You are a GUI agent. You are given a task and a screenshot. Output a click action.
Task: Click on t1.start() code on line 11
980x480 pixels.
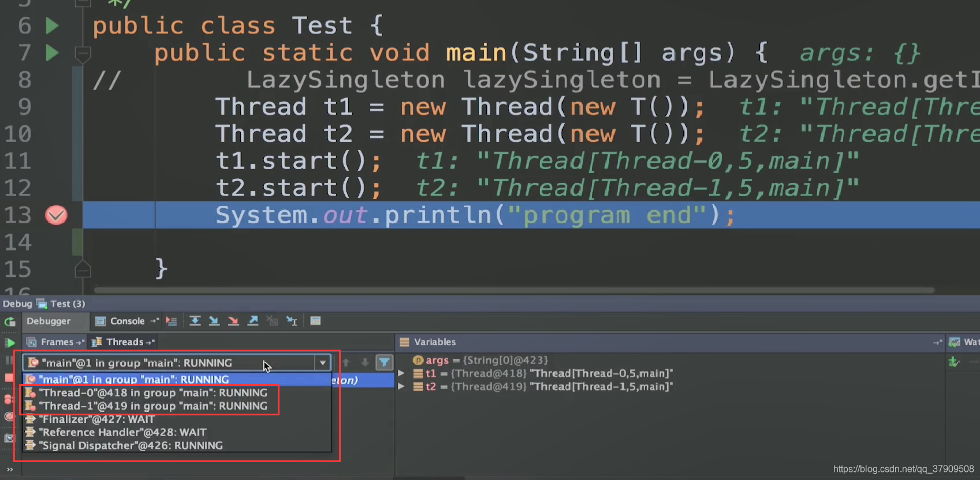click(298, 161)
